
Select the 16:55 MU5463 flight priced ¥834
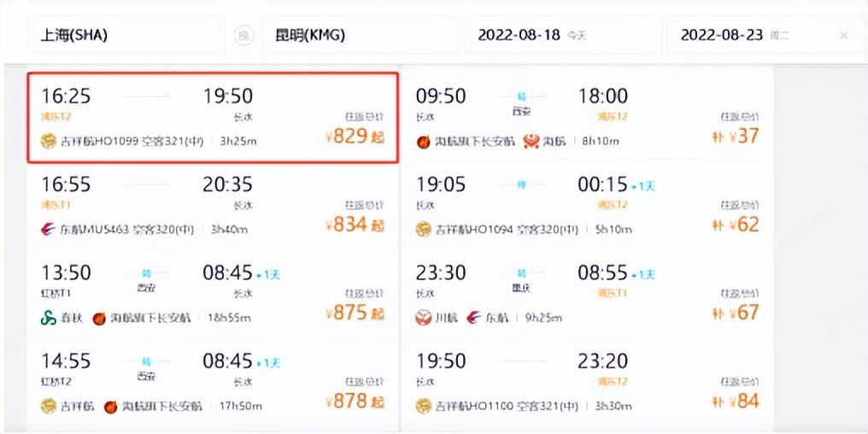point(213,206)
